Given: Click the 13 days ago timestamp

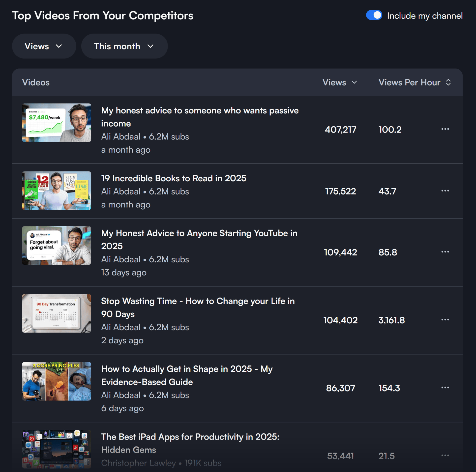Looking at the screenshot, I should click(124, 273).
